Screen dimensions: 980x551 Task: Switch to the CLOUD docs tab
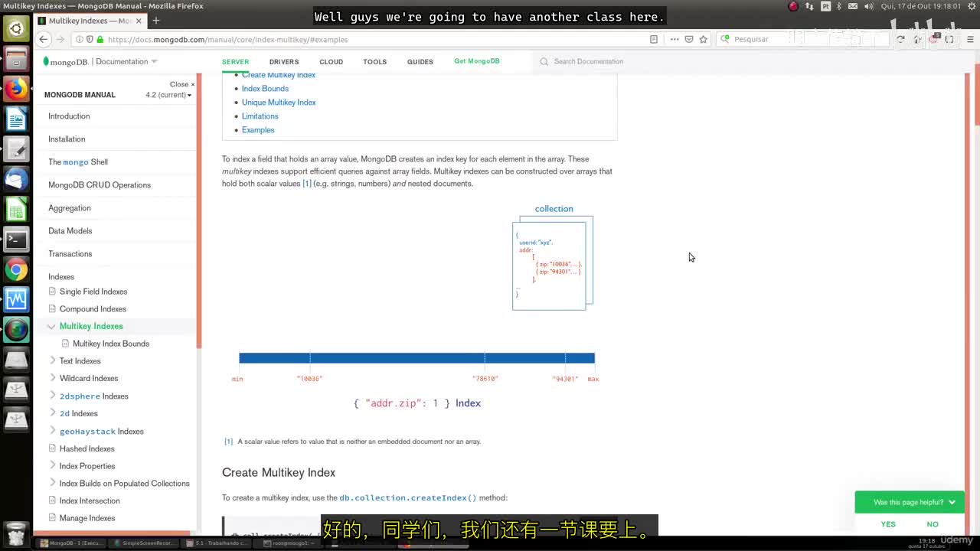[x=332, y=62]
